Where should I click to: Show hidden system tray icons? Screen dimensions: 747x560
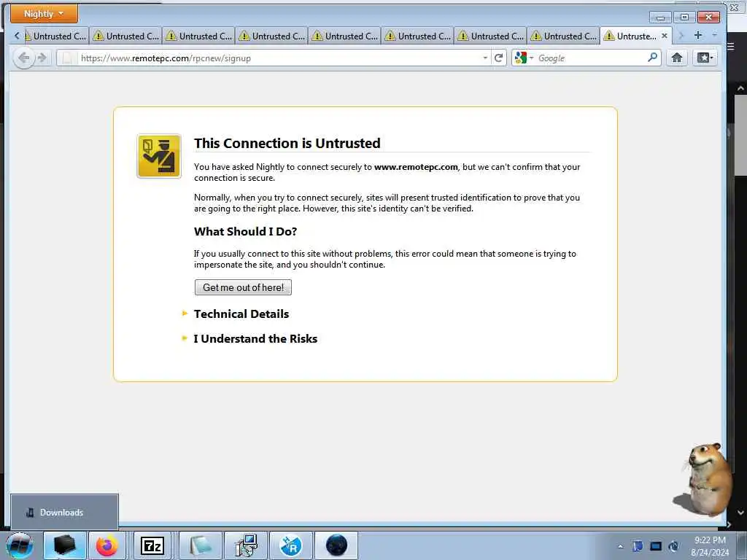tap(620, 546)
